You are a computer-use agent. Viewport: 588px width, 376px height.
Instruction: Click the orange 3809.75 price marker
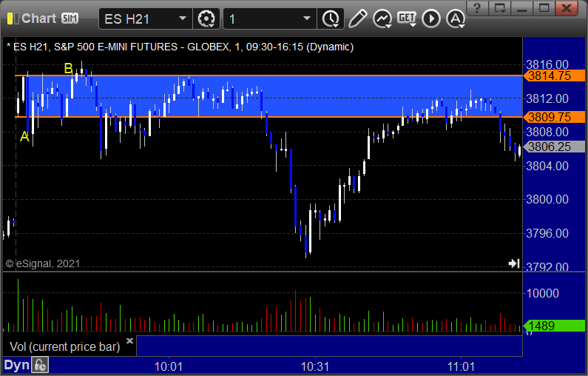pyautogui.click(x=554, y=117)
